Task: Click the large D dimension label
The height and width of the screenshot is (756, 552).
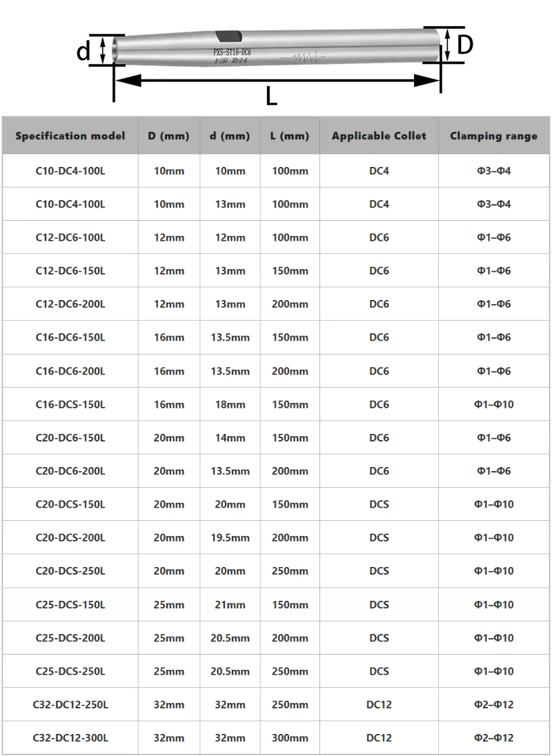Action: coord(465,45)
